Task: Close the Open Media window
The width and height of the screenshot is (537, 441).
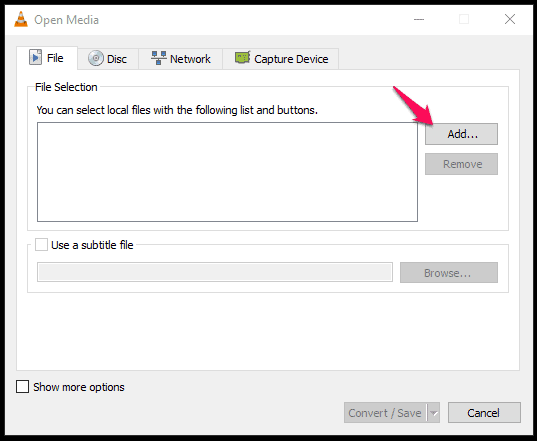Action: [x=510, y=19]
